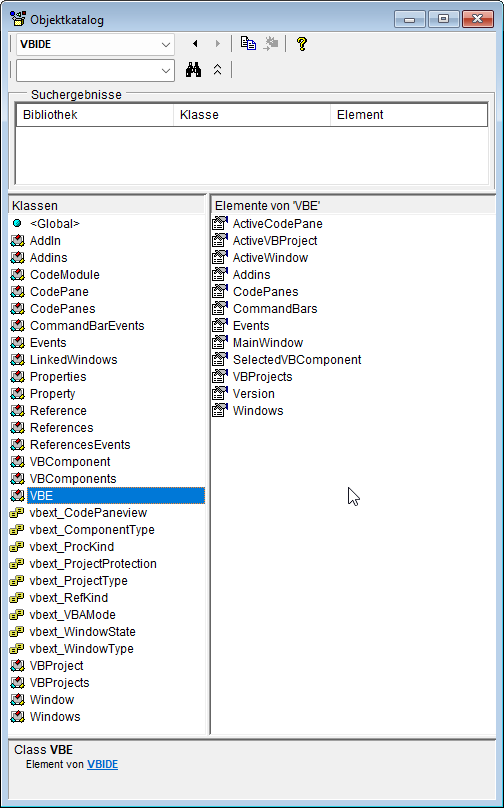Select the vbext_CodePaneview enum
The width and height of the screenshot is (504, 808).
coord(89,513)
